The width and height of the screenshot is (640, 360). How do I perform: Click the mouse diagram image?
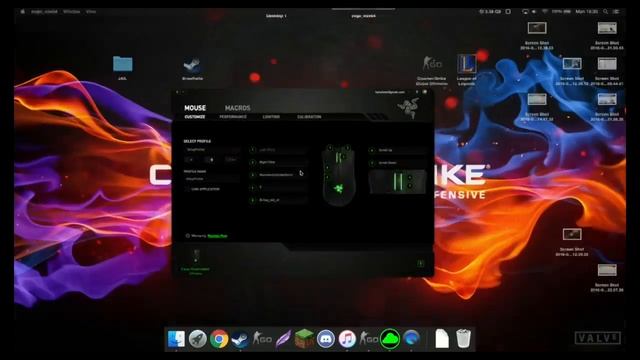pyautogui.click(x=338, y=175)
